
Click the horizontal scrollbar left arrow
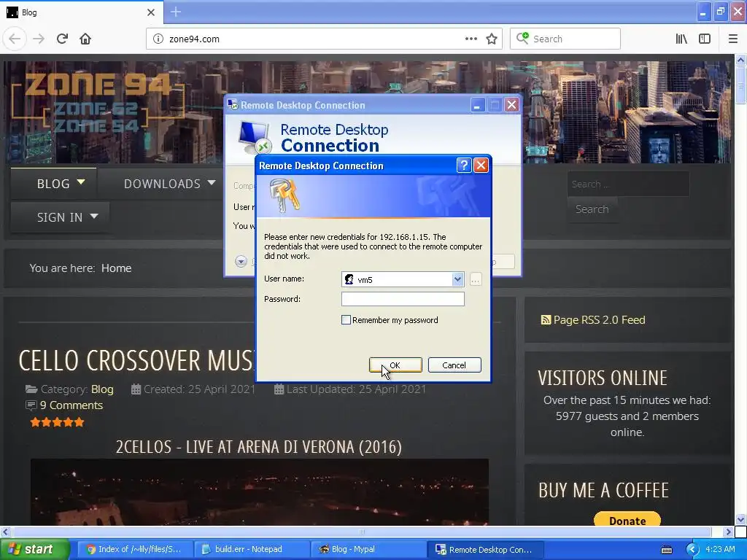pyautogui.click(x=5, y=532)
